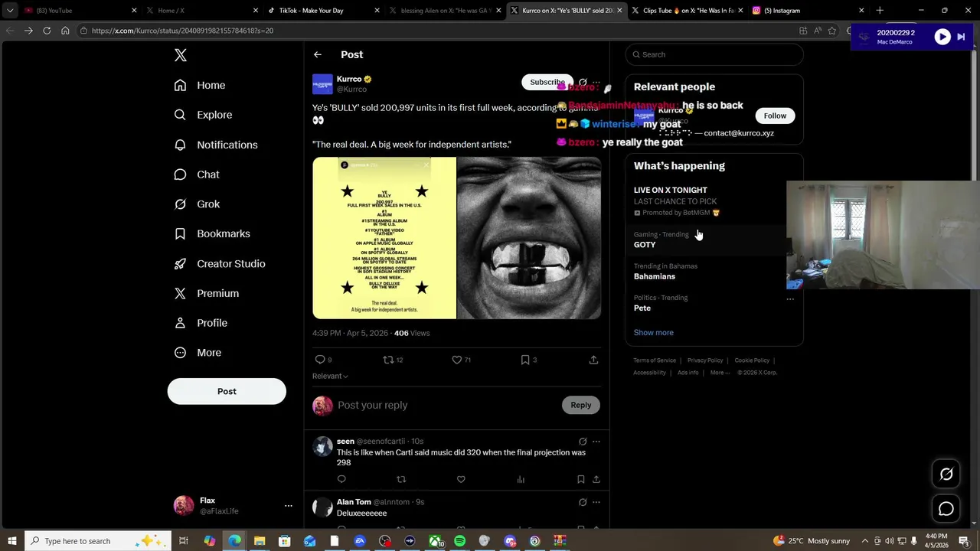Viewport: 980px width, 551px height.
Task: Open the floating Grok button
Action: pyautogui.click(x=946, y=474)
